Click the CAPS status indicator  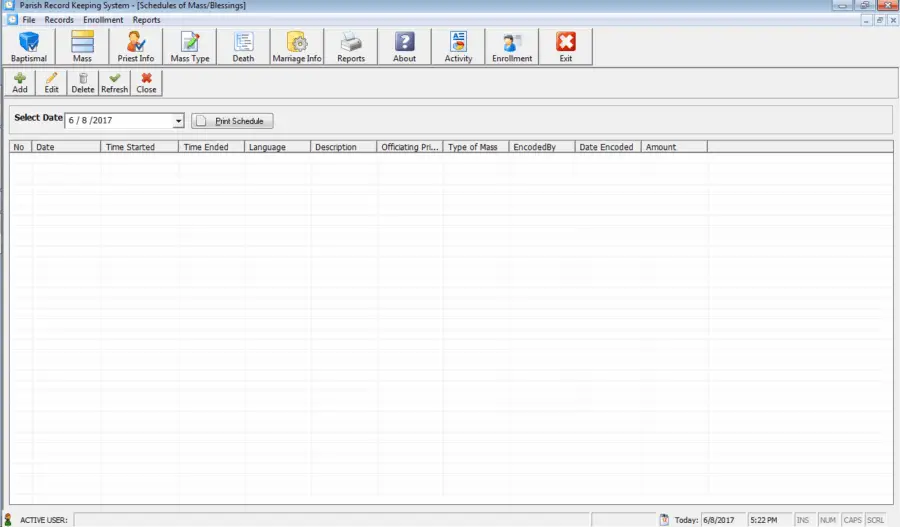tap(852, 520)
